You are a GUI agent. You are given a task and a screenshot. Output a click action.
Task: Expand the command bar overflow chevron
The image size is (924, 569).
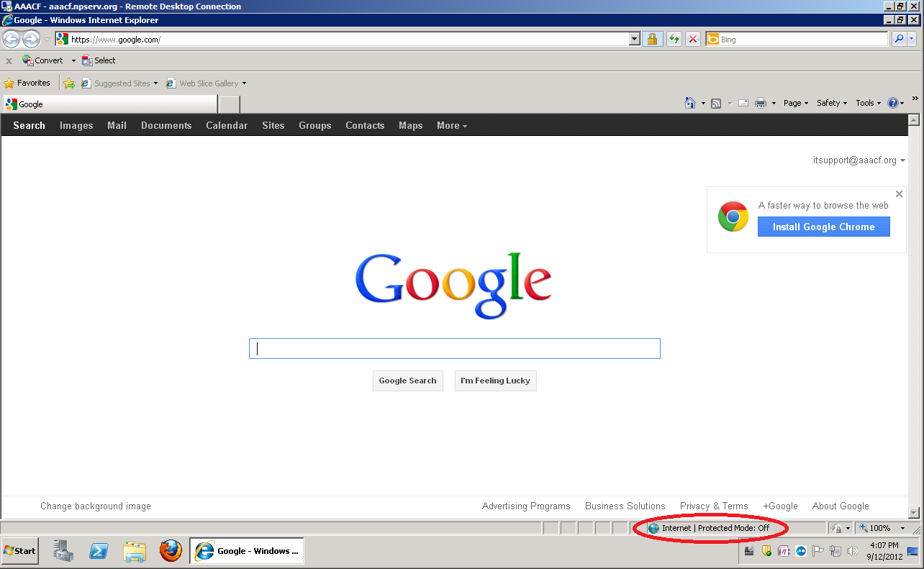pos(915,99)
